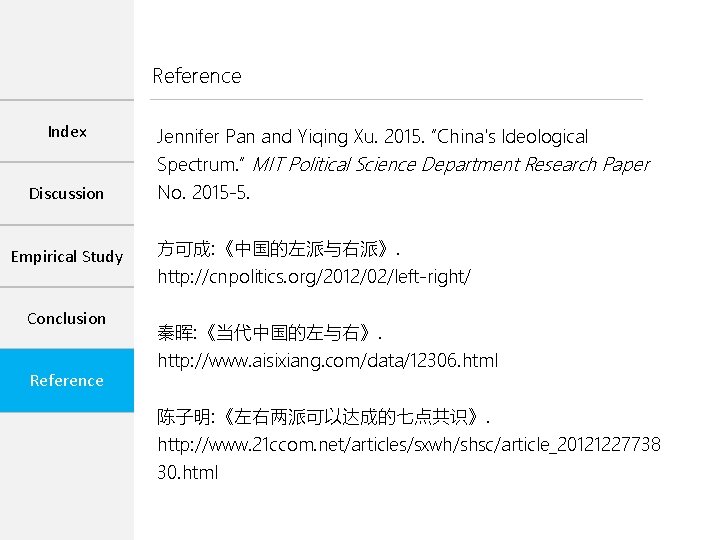Screen dimensions: 720x540
Task: Select the Conclusion sidebar tab
Action: pyautogui.click(x=66, y=319)
